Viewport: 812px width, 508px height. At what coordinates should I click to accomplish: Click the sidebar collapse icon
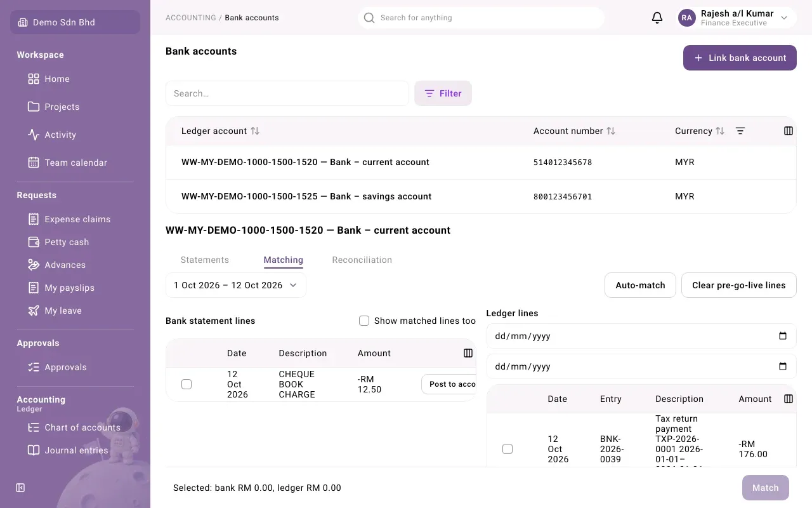pyautogui.click(x=20, y=488)
